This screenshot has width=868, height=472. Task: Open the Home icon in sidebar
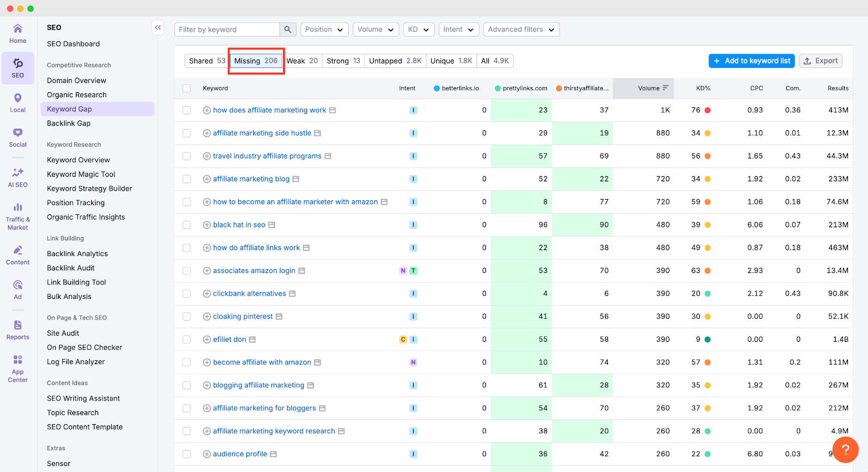[17, 33]
